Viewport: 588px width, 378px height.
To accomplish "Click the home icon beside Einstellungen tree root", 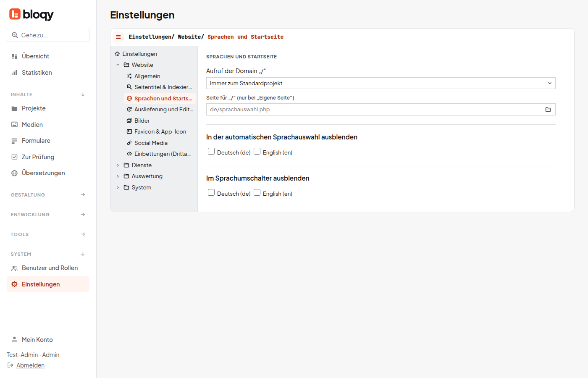I will [x=117, y=54].
